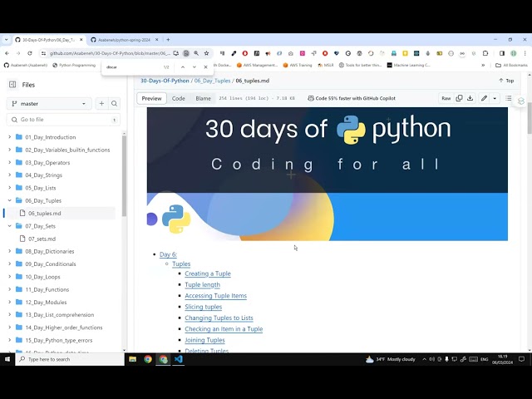Follow the Creating a Tuple link

[x=208, y=273]
